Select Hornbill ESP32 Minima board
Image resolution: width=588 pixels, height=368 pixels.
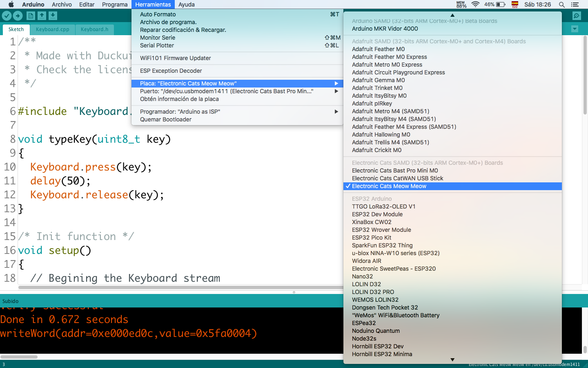[453, 354]
